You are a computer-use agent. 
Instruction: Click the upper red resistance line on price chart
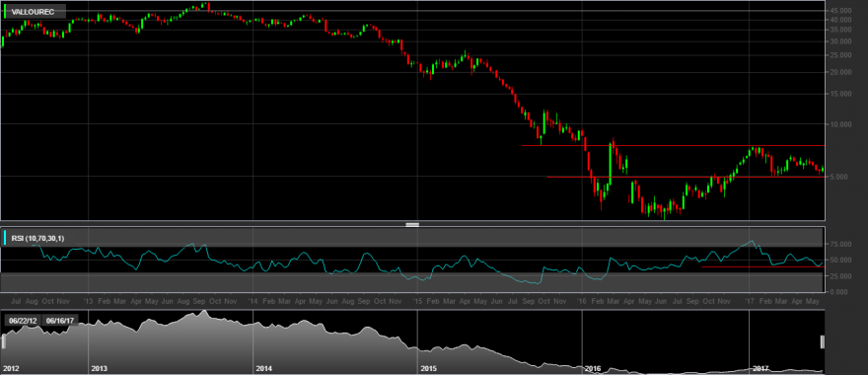[673, 146]
